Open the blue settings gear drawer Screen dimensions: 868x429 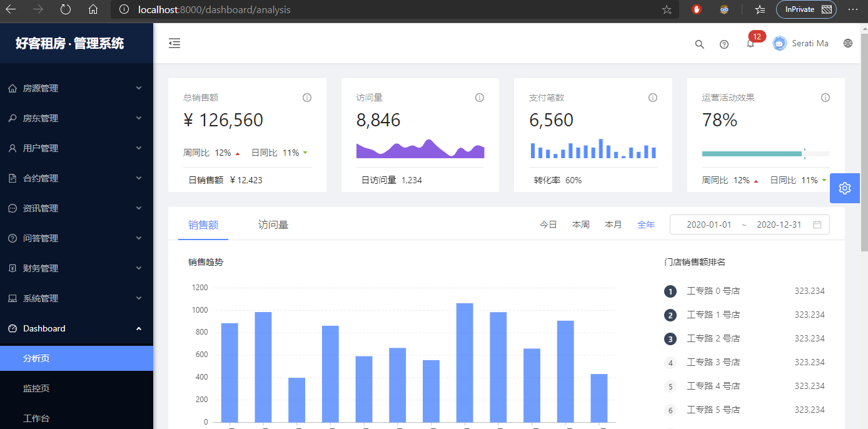pyautogui.click(x=845, y=188)
